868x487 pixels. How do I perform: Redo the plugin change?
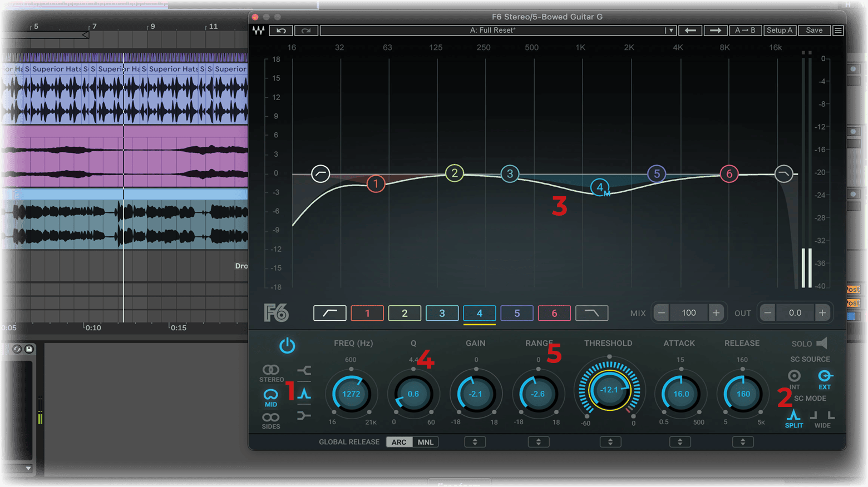(306, 31)
